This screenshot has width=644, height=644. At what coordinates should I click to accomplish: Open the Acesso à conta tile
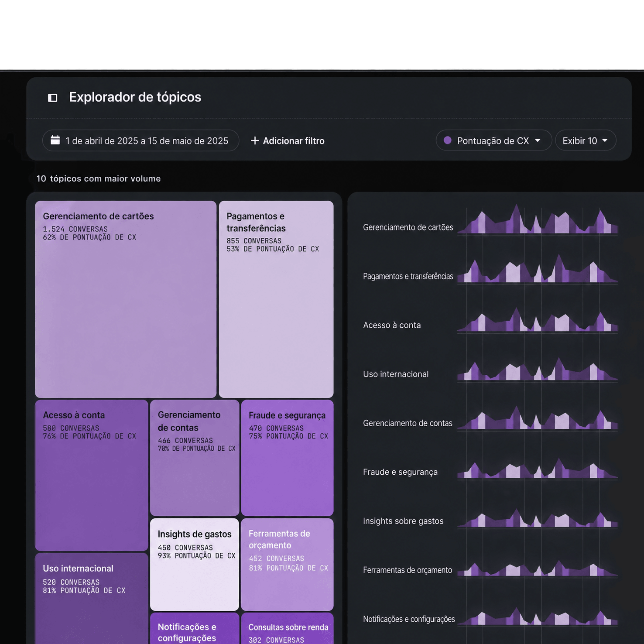[92, 475]
